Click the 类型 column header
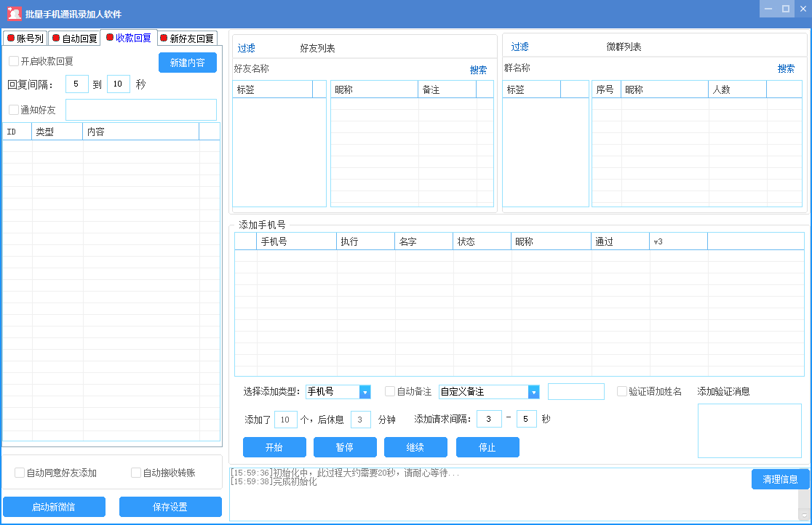The width and height of the screenshot is (812, 525). [57, 132]
